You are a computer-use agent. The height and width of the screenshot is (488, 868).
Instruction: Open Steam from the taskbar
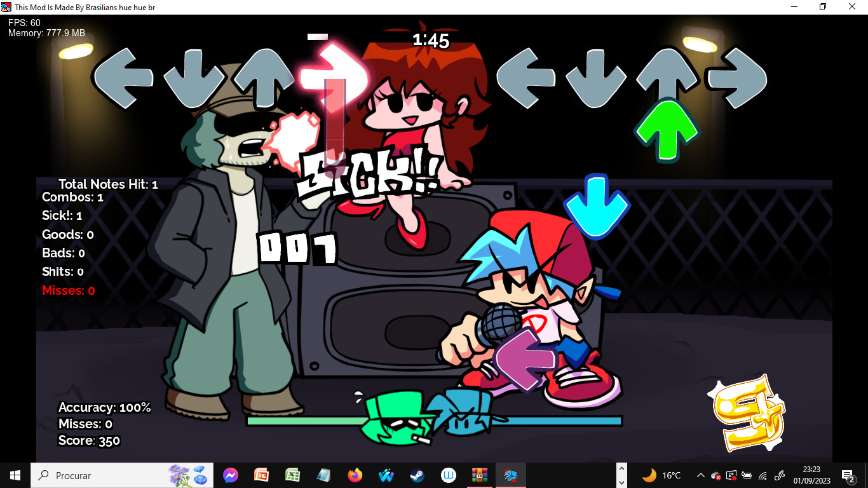coord(417,475)
